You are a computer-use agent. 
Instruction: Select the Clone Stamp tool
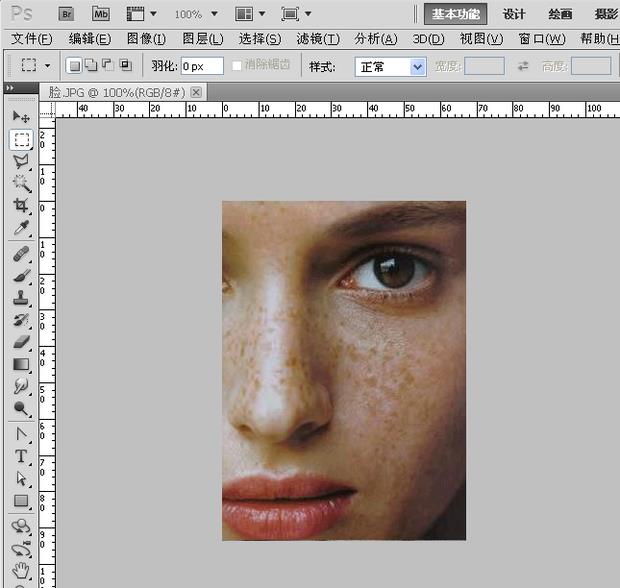(x=21, y=298)
